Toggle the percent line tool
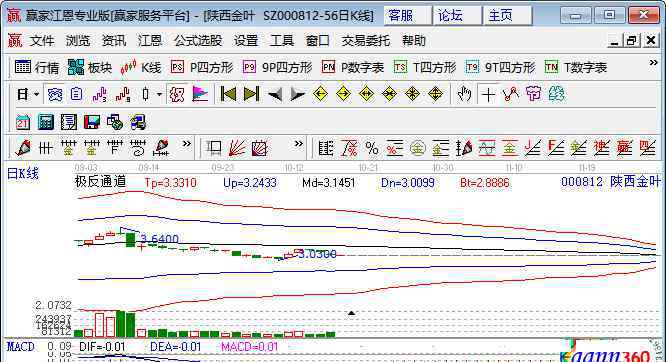This screenshot has width=666, height=362. [372, 149]
